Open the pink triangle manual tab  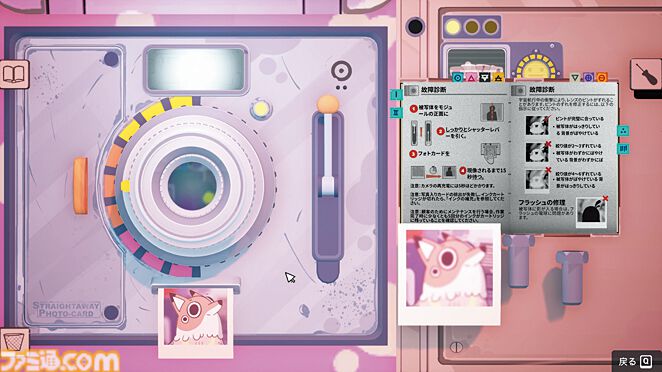[471, 78]
